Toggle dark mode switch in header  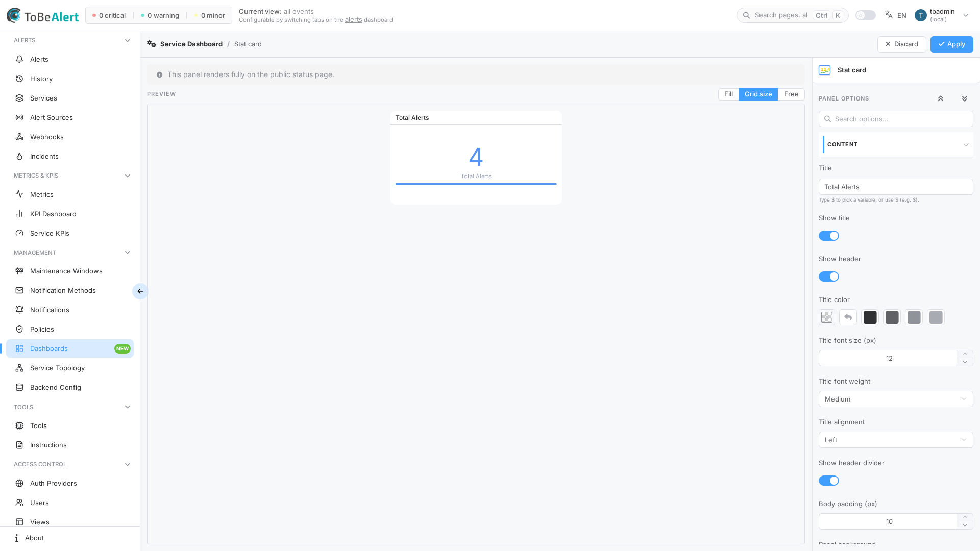[866, 15]
